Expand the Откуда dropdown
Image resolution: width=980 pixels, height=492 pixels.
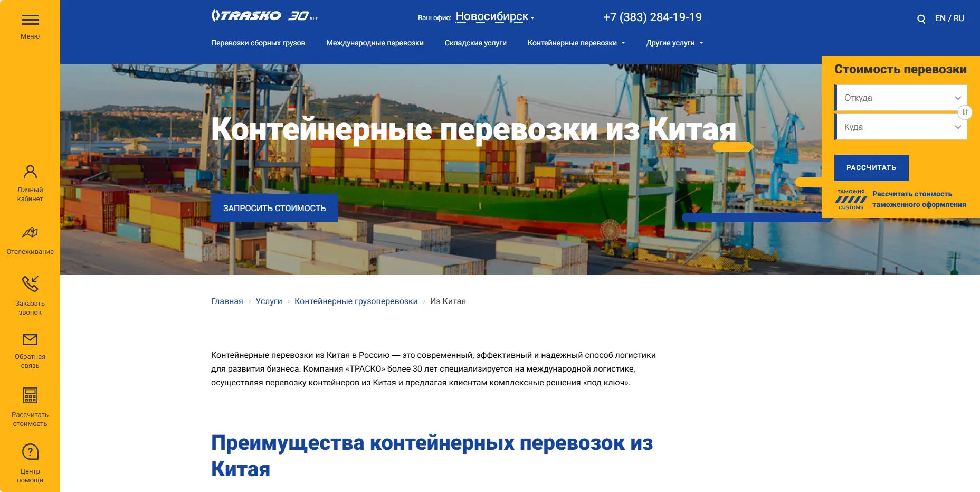tap(901, 98)
